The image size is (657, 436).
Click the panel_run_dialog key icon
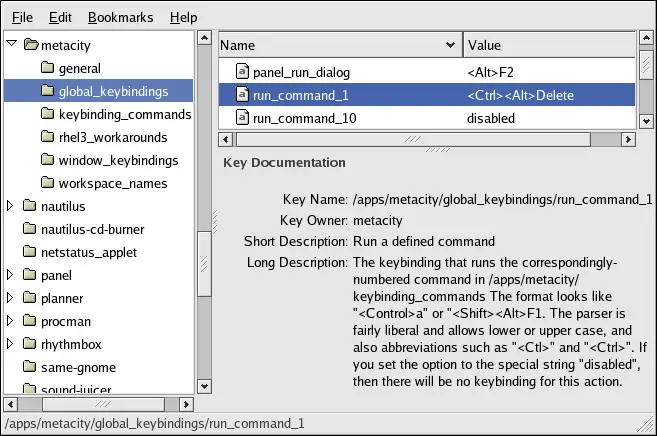point(242,72)
